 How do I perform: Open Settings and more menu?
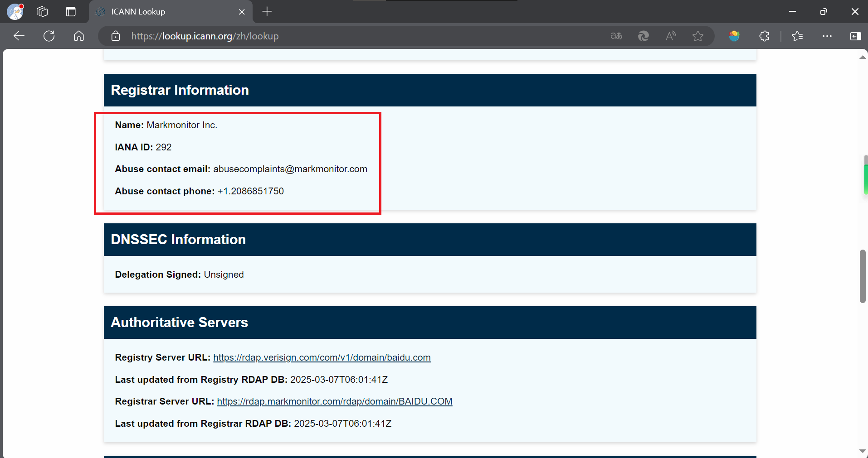(x=827, y=36)
